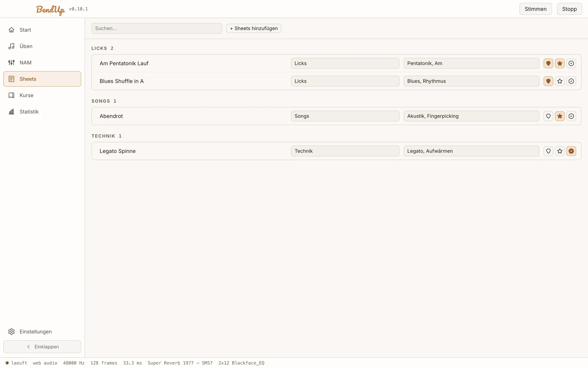Toggle pick icon on Legato Spinne row
The width and height of the screenshot is (588, 368).
point(548,151)
